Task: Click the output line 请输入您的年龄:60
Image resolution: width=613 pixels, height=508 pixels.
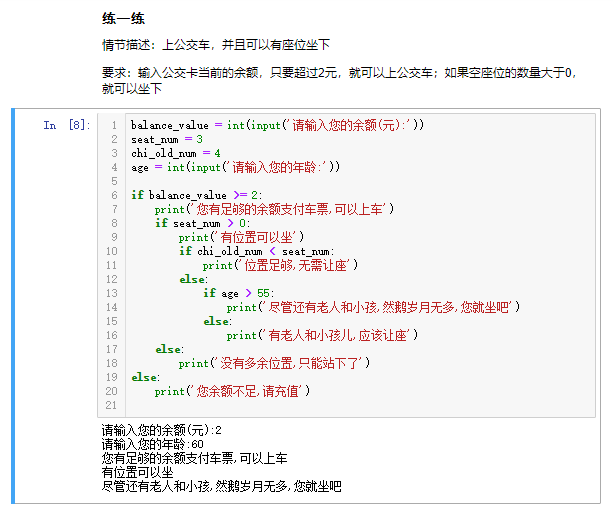Action: (152, 444)
